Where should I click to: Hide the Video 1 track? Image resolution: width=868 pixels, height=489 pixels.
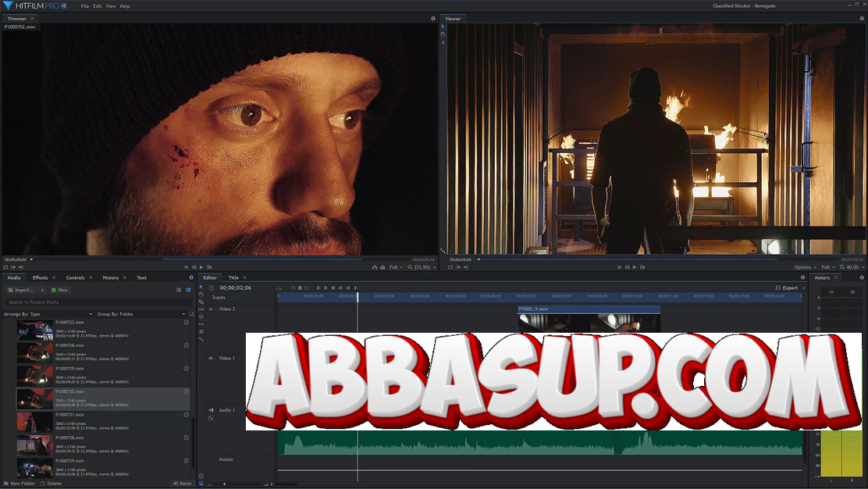point(210,359)
